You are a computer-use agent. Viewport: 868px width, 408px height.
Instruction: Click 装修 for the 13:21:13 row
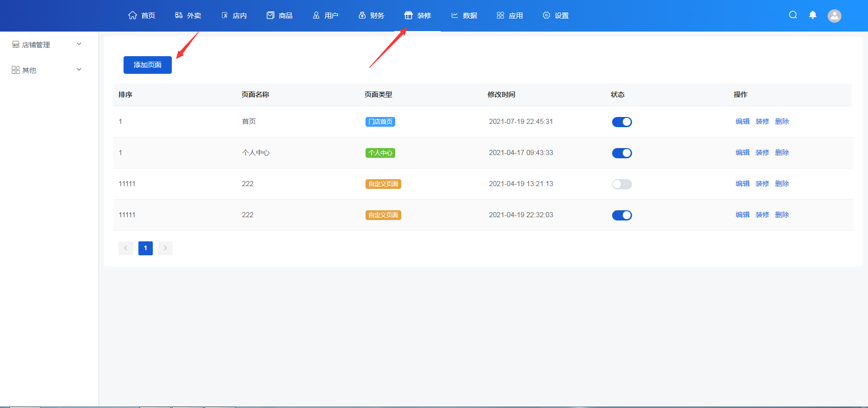coord(762,184)
